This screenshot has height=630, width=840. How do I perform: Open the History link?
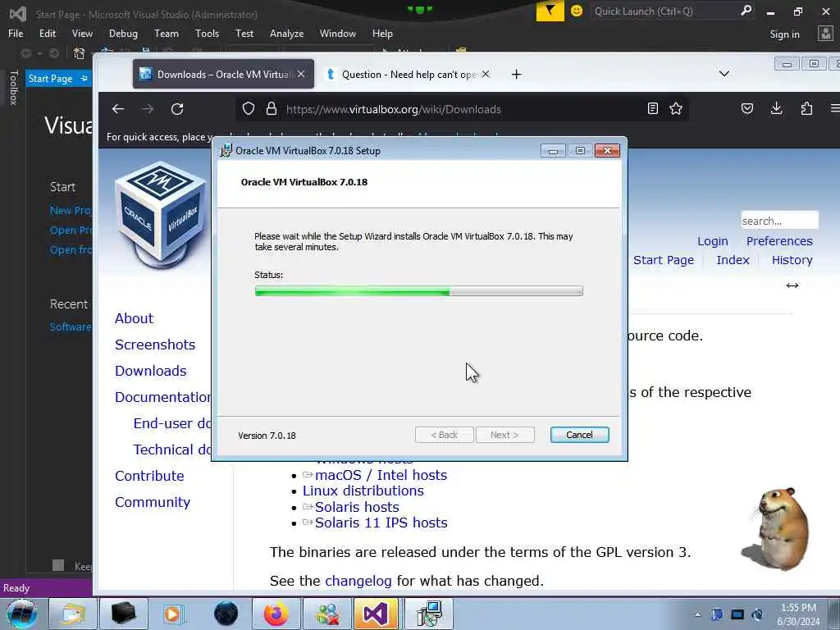[792, 260]
